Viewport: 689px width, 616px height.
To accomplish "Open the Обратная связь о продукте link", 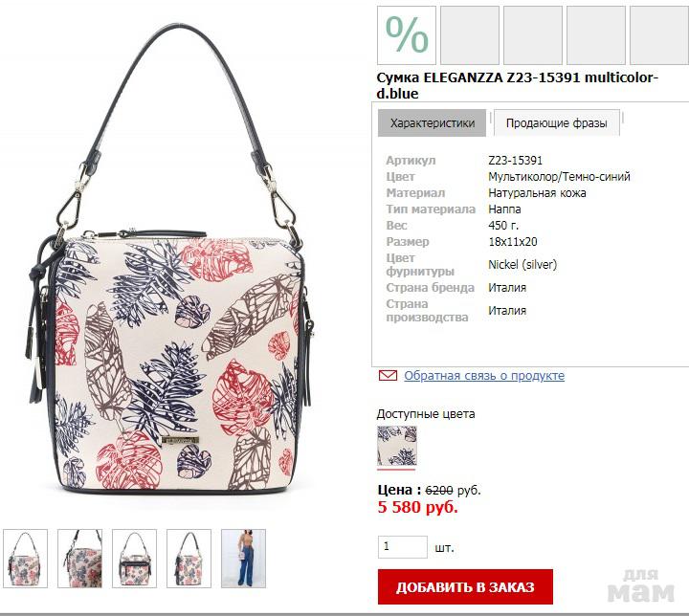I will coord(484,376).
